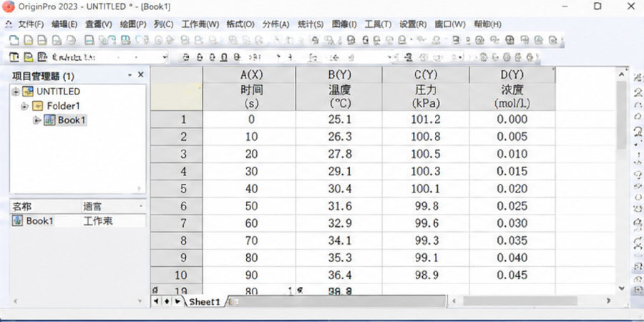This screenshot has height=322, width=644.
Task: Switch to the Sheet1 tab
Action: click(x=205, y=302)
